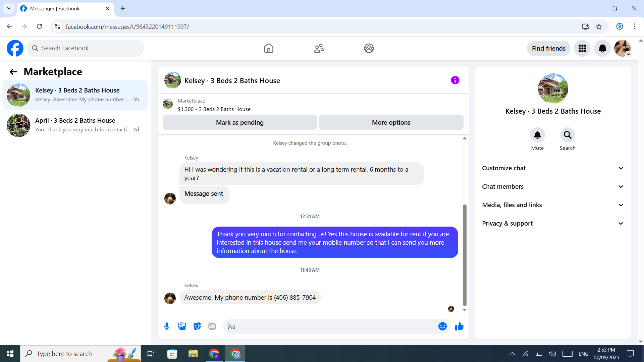Attach a photo using the image icon
This screenshot has width=644, height=362.
pyautogui.click(x=182, y=326)
